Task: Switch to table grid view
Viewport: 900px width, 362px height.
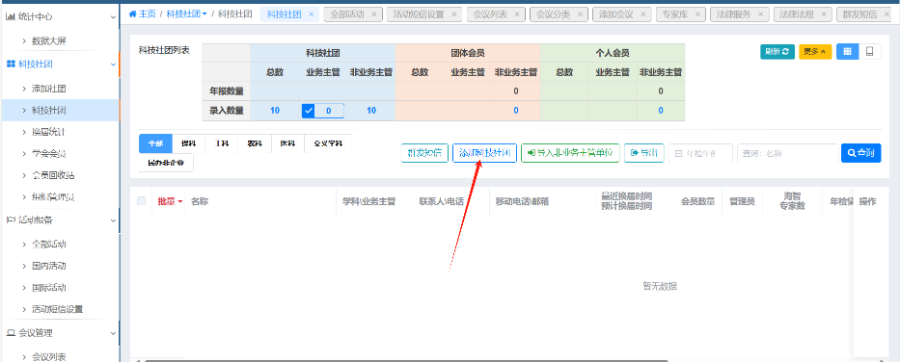Action: 847,52
